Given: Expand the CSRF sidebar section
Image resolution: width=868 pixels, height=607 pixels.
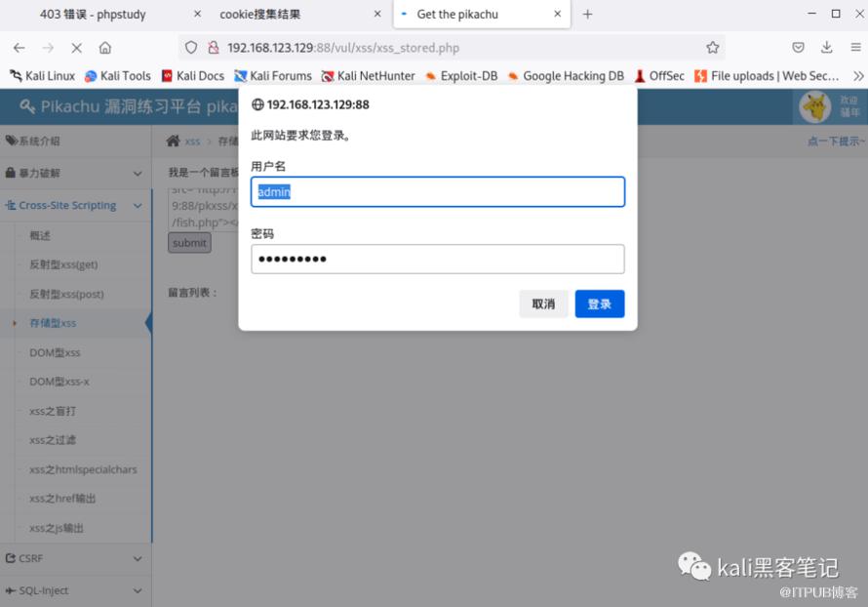Looking at the screenshot, I should pyautogui.click(x=75, y=558).
